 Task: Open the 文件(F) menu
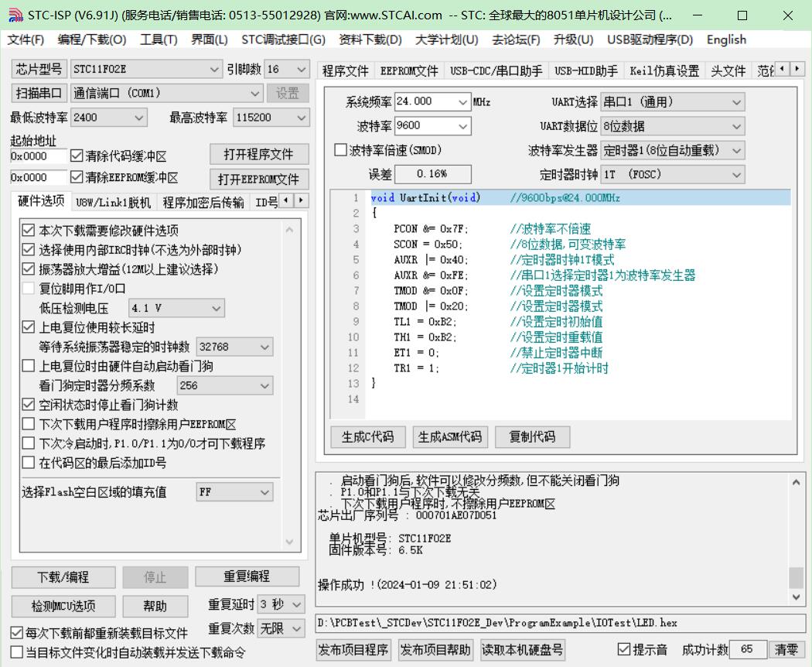[x=26, y=40]
